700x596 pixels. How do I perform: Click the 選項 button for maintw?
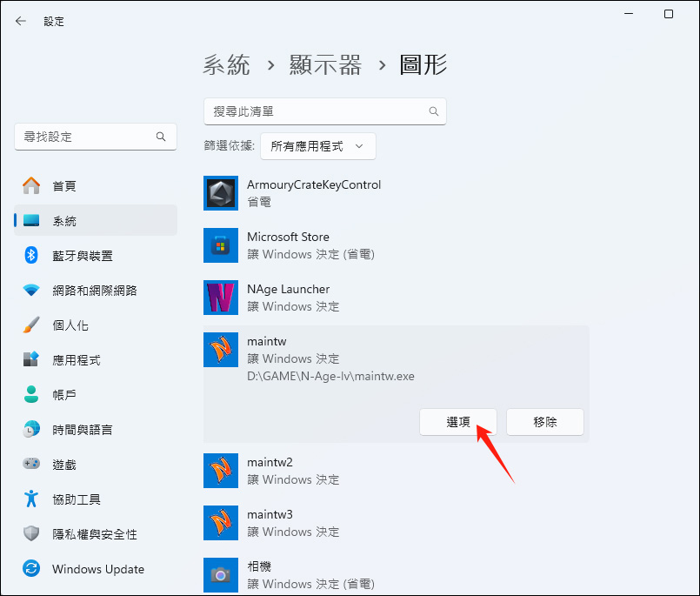458,422
